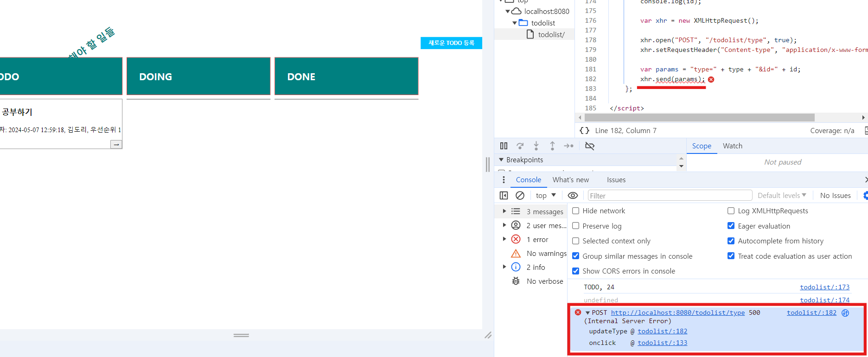Image resolution: width=868 pixels, height=357 pixels.
Task: Uncheck Group similar messages in console
Action: [576, 256]
